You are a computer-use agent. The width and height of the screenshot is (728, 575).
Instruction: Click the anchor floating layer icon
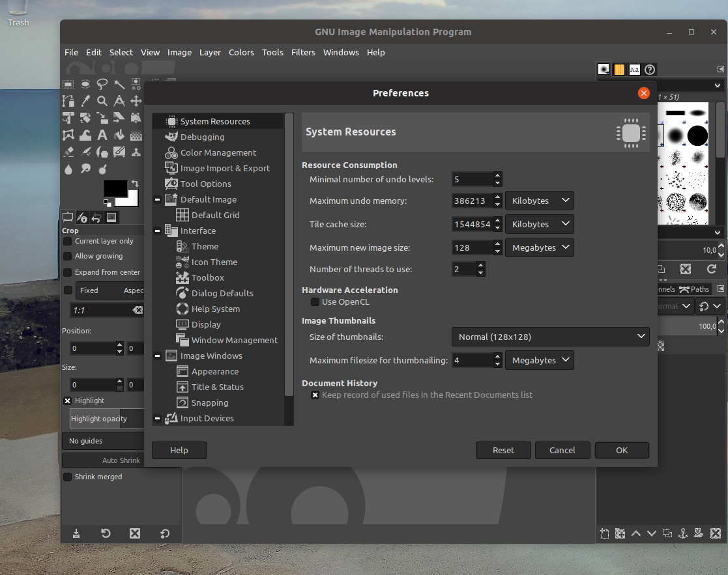682,533
